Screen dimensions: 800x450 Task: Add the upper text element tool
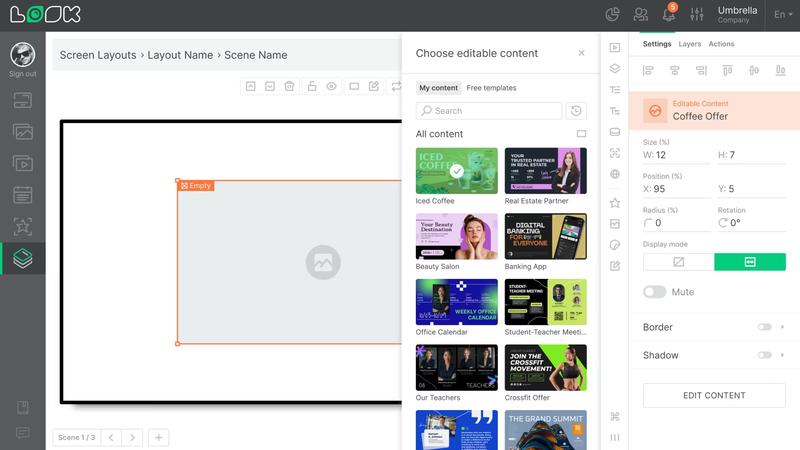tap(615, 90)
